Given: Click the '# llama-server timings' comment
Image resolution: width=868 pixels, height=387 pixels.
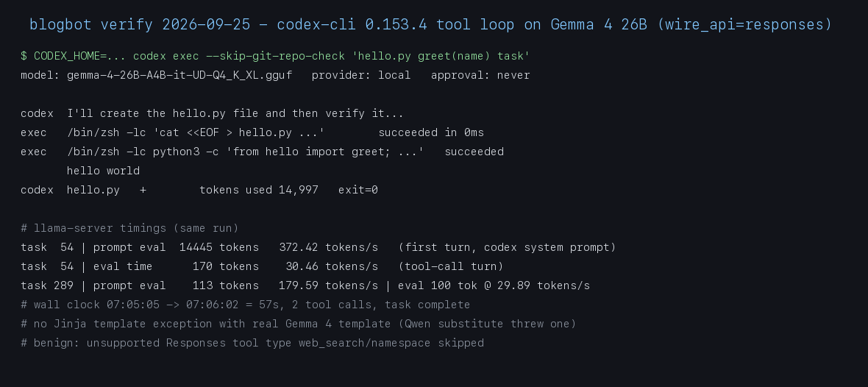Looking at the screenshot, I should 129,228.
